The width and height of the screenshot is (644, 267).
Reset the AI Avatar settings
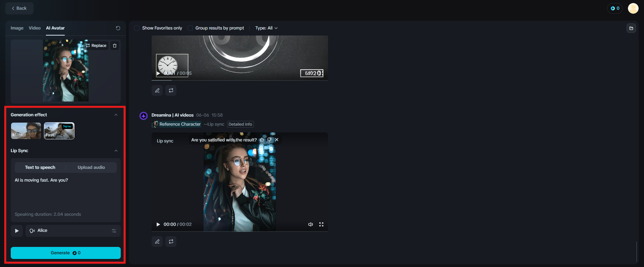point(118,28)
